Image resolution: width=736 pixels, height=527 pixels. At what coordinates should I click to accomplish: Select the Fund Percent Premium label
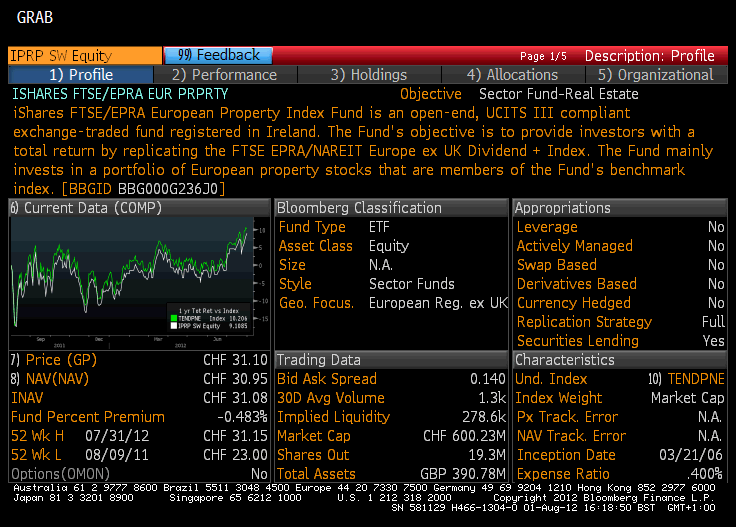point(88,417)
